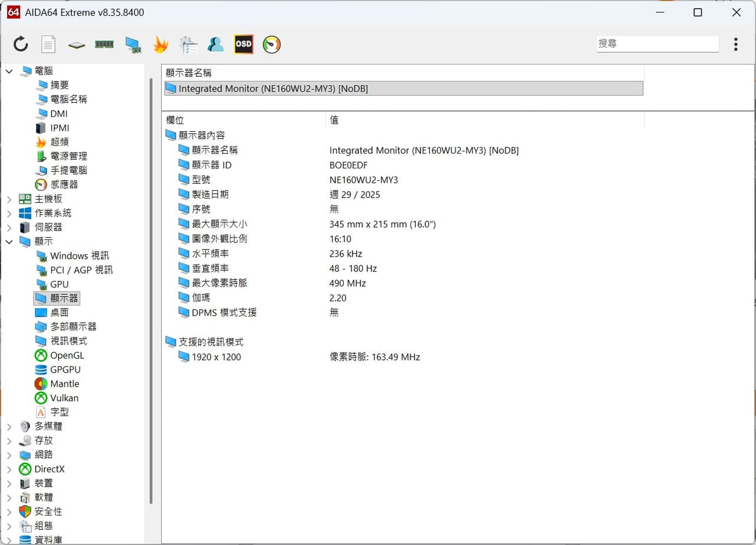Click the 490 MHz value
756x545 pixels.
[x=348, y=283]
